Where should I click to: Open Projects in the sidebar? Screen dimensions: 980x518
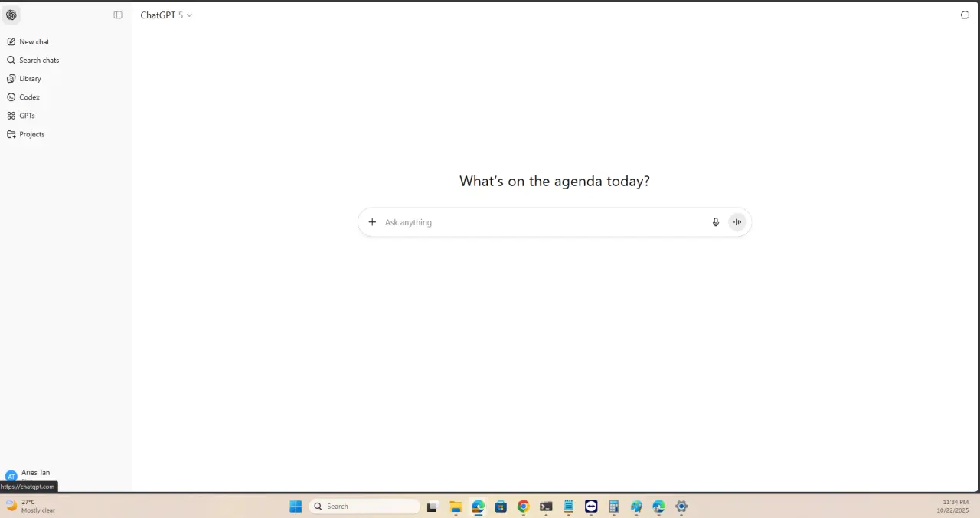click(x=31, y=134)
